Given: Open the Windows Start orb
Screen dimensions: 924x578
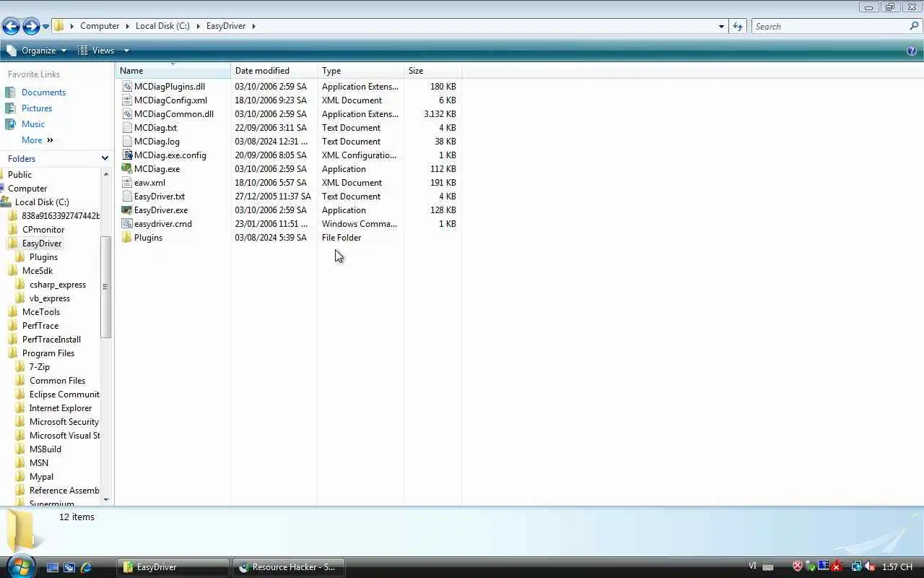Looking at the screenshot, I should (x=20, y=565).
